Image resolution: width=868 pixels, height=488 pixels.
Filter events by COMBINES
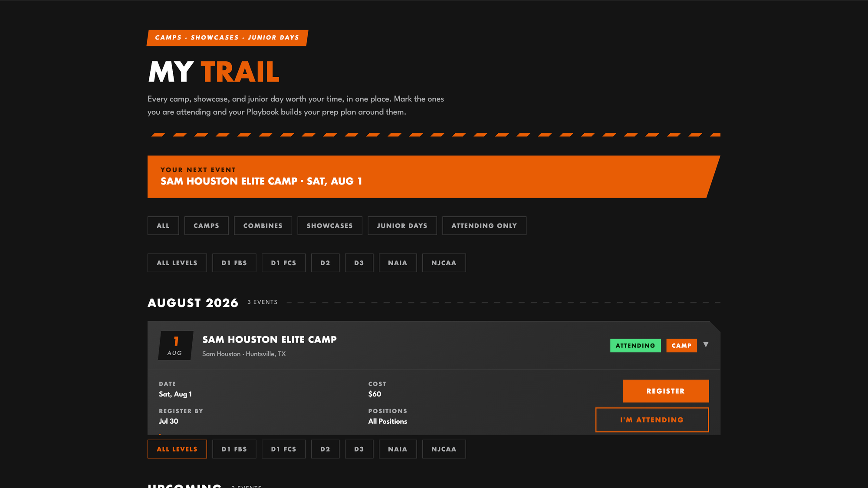[263, 226]
